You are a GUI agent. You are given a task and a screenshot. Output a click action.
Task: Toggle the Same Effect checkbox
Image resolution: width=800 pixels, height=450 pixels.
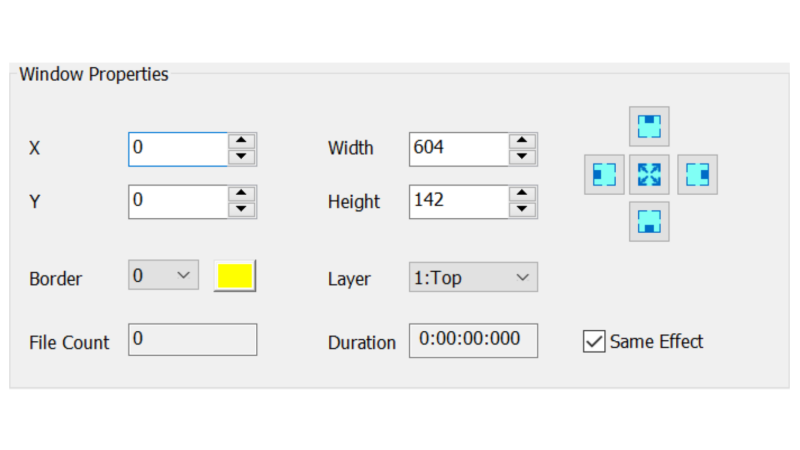(x=594, y=341)
